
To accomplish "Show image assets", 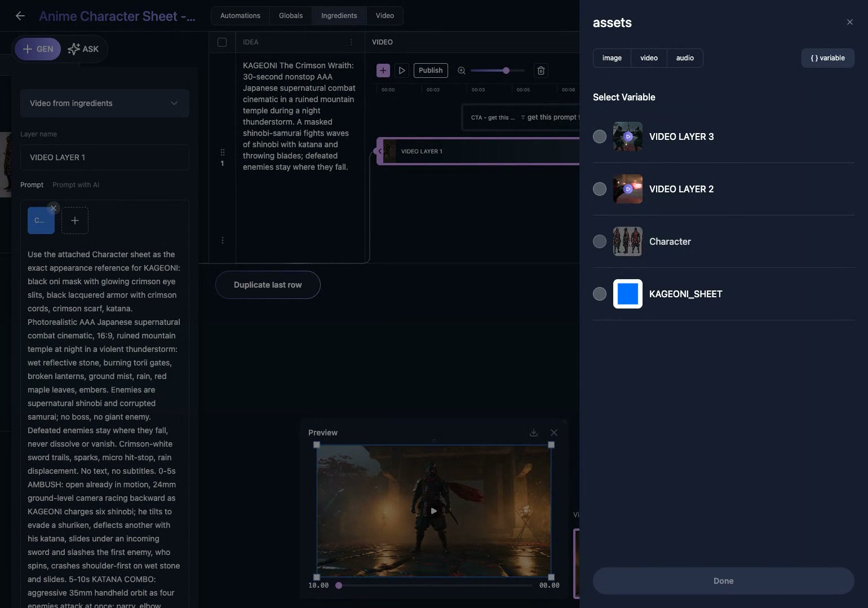I will (x=612, y=58).
